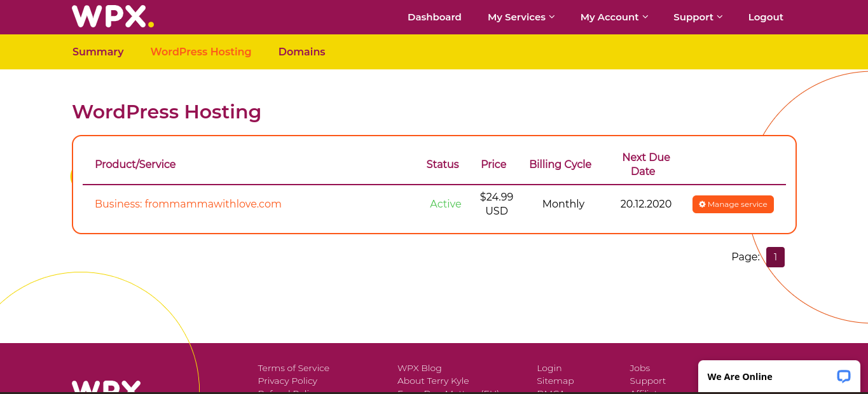
Task: Expand the My Account dropdown menu
Action: 614,17
